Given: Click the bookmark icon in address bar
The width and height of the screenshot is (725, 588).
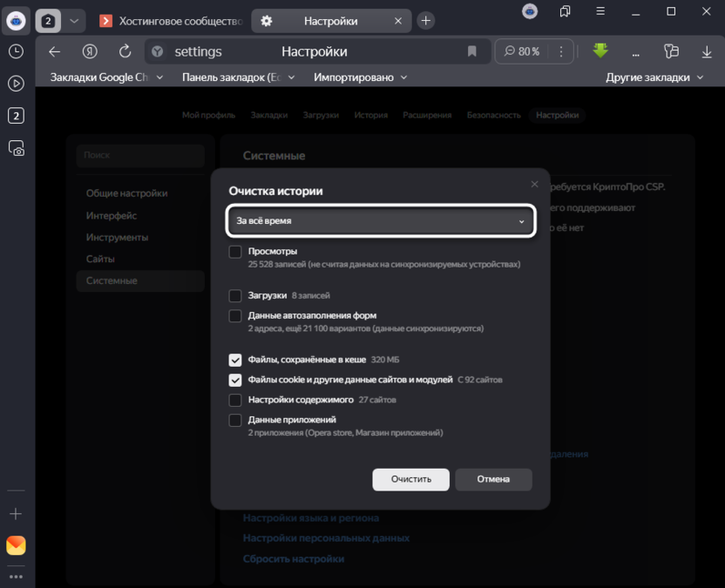Looking at the screenshot, I should click(472, 52).
